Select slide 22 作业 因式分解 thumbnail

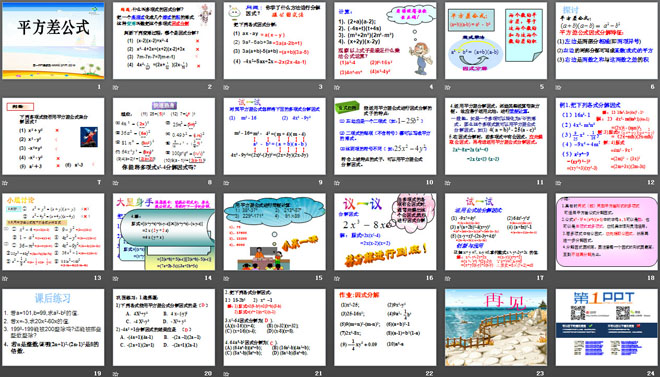[x=385, y=327]
